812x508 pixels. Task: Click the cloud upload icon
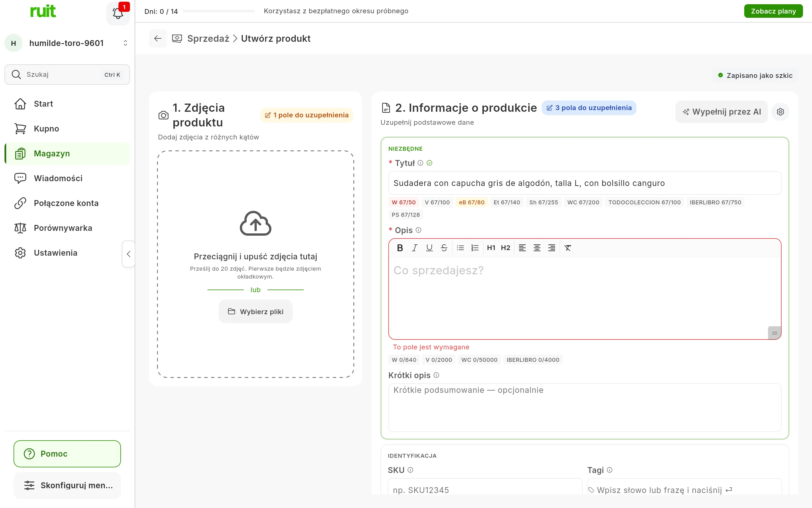point(255,224)
